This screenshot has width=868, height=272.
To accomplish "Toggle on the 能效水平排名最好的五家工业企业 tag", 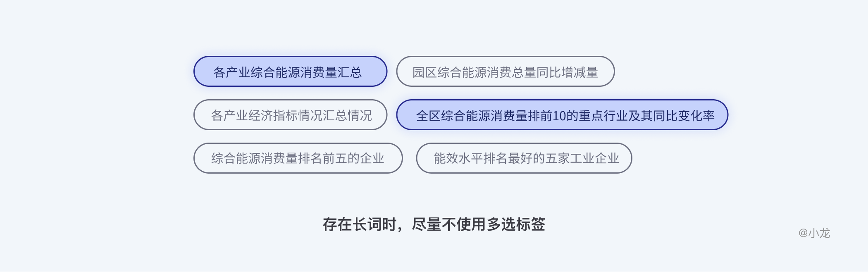I will click(x=524, y=158).
